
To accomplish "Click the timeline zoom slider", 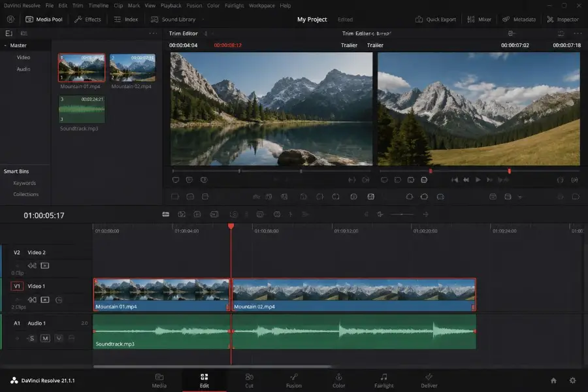I will pyautogui.click(x=402, y=214).
